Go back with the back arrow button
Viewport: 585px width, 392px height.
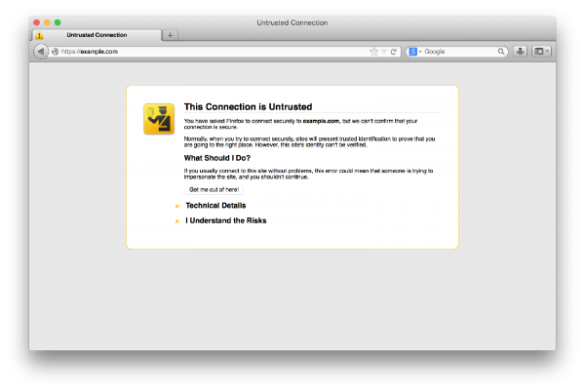pos(41,52)
